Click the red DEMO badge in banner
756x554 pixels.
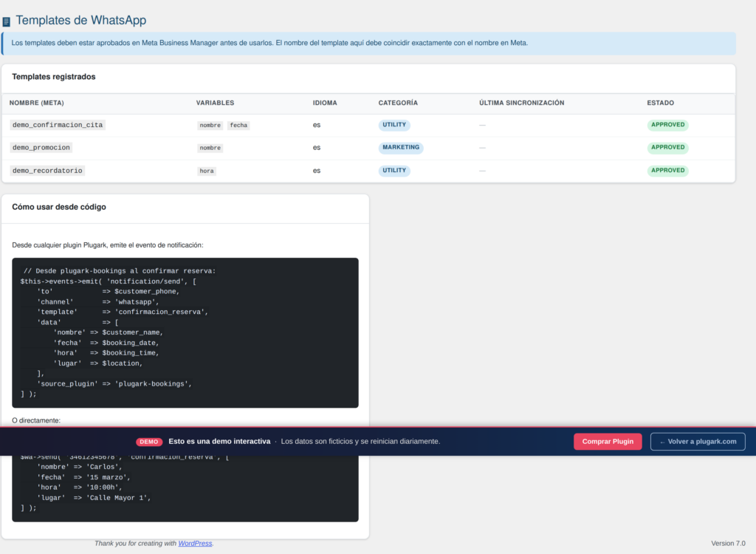click(149, 442)
